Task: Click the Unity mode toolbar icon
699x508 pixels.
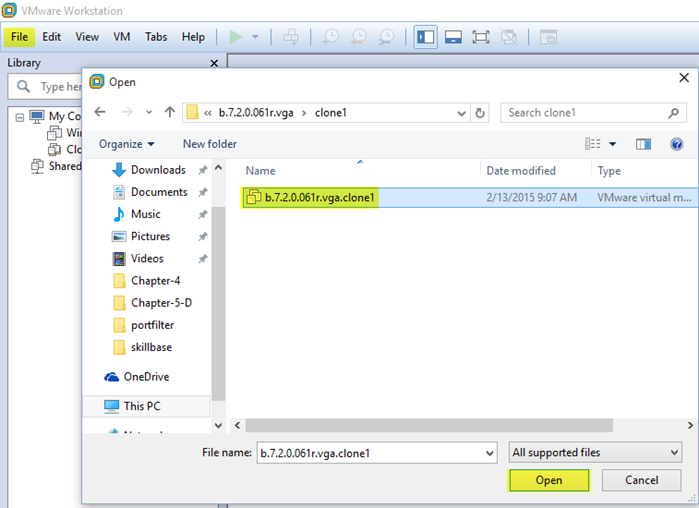Action: 508,37
